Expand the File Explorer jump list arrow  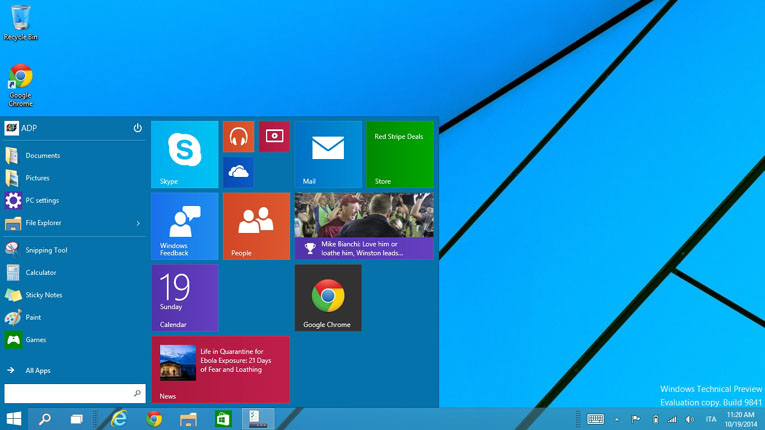pos(138,223)
